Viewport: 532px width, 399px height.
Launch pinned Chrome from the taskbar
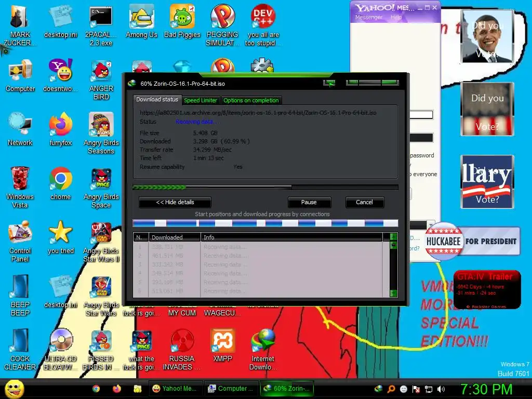(x=96, y=389)
